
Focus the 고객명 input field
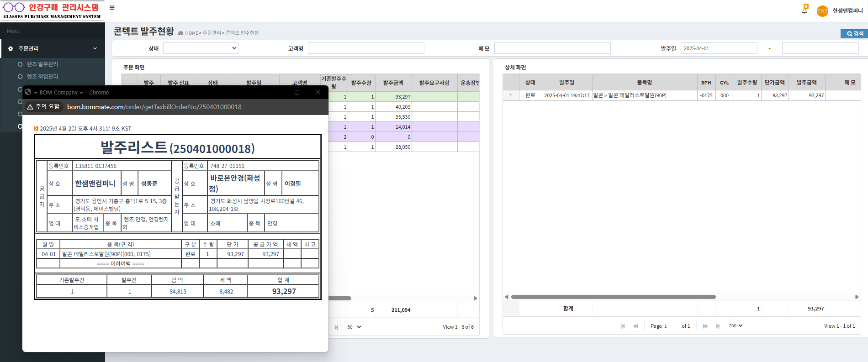point(366,48)
